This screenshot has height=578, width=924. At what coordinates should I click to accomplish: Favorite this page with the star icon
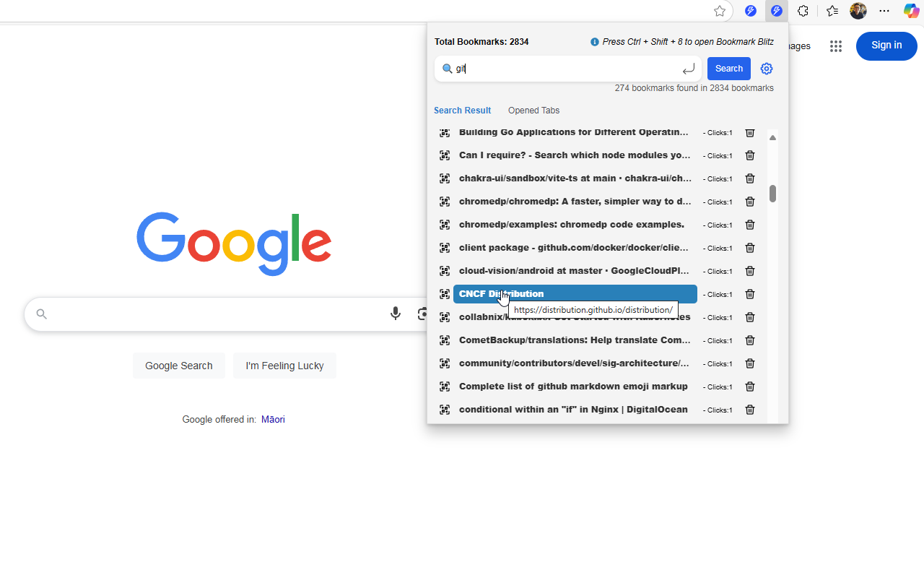(x=720, y=11)
